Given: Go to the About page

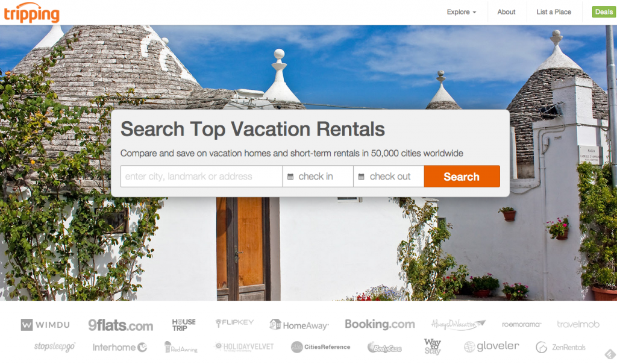Looking at the screenshot, I should [506, 12].
